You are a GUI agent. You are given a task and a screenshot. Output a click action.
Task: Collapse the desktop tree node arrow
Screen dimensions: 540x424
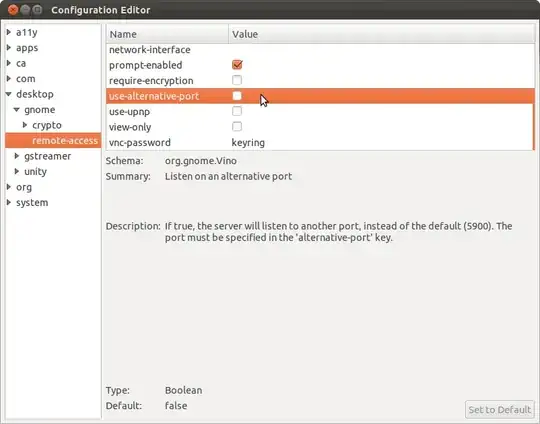coord(9,94)
